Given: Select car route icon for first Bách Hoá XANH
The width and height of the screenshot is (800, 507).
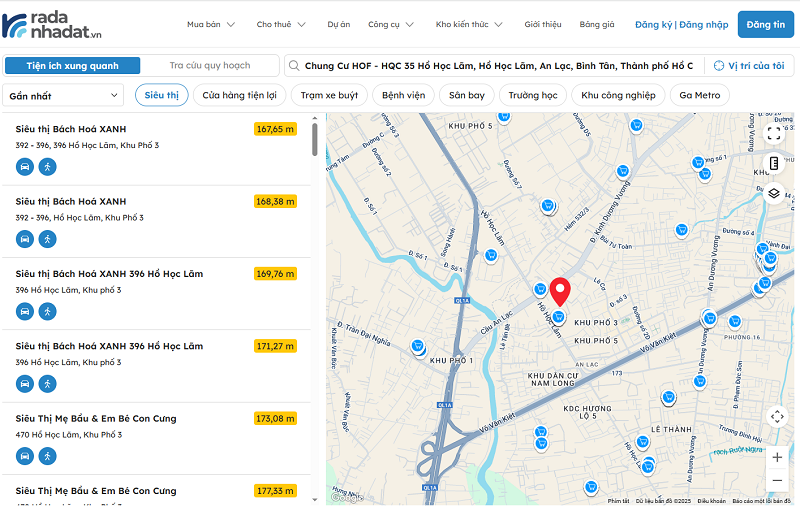Looking at the screenshot, I should point(25,167).
